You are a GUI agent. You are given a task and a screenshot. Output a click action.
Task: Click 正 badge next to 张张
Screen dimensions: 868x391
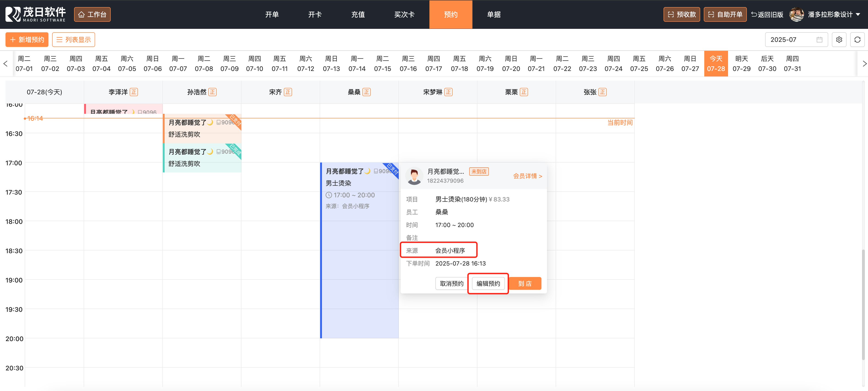click(603, 92)
